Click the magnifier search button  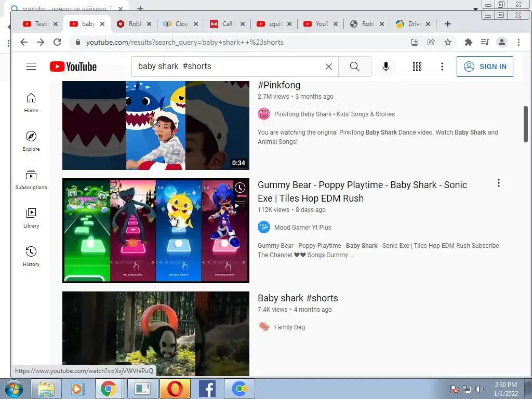(354, 66)
